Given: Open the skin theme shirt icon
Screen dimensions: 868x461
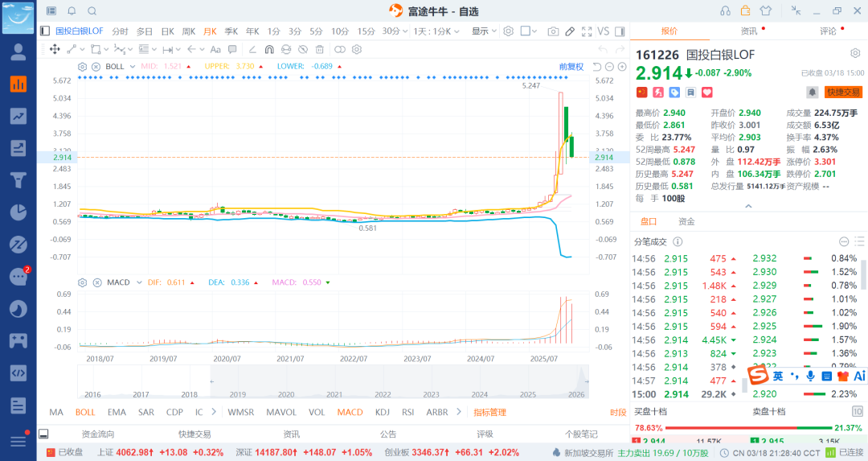Looking at the screenshot, I should point(766,10).
